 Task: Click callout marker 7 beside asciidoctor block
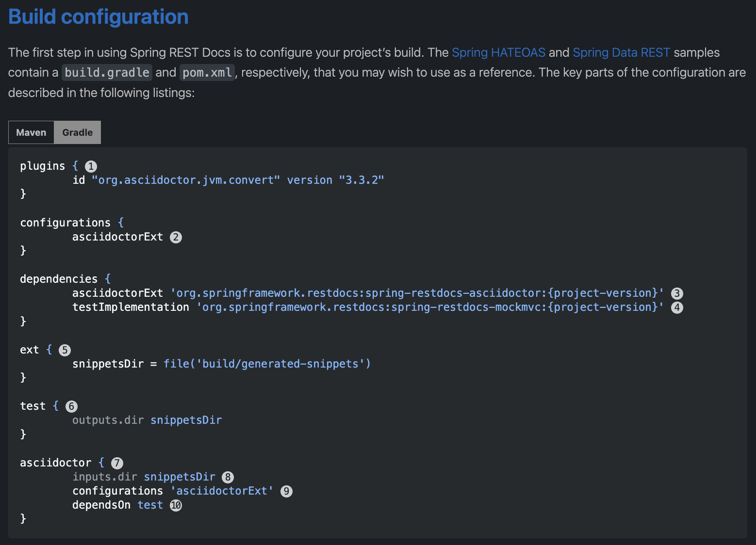[x=117, y=463]
